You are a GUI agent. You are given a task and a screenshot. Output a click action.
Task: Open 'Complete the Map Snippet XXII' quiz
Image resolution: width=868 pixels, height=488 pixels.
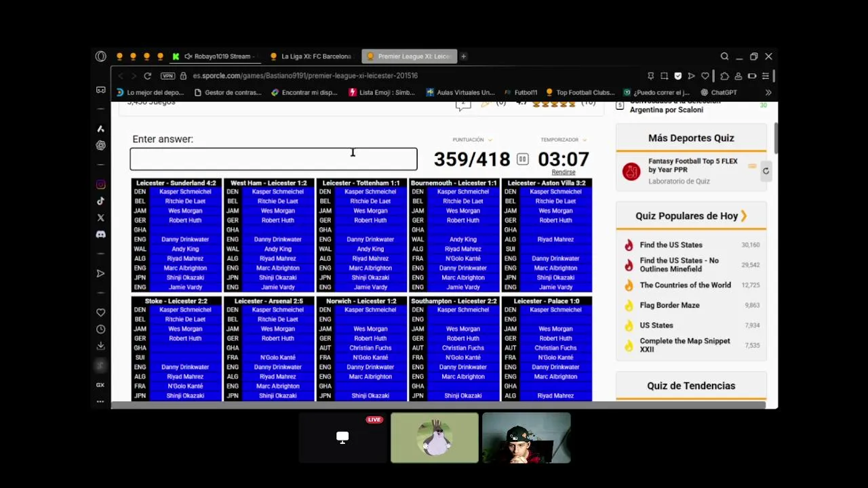685,345
